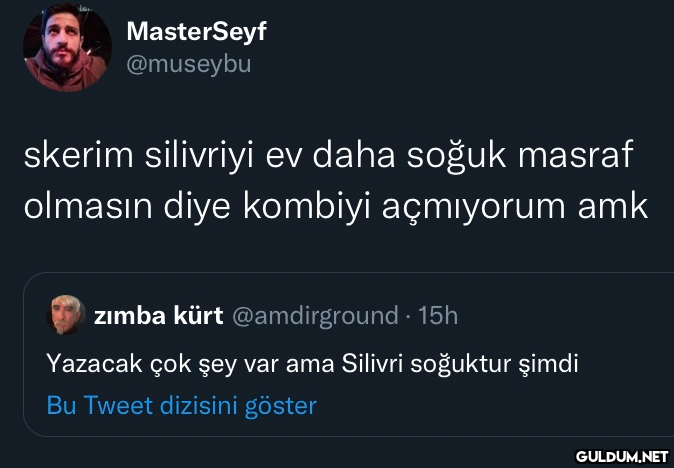Open zımba kürt's small avatar
Viewport: 674px width, 468px height.
point(65,315)
